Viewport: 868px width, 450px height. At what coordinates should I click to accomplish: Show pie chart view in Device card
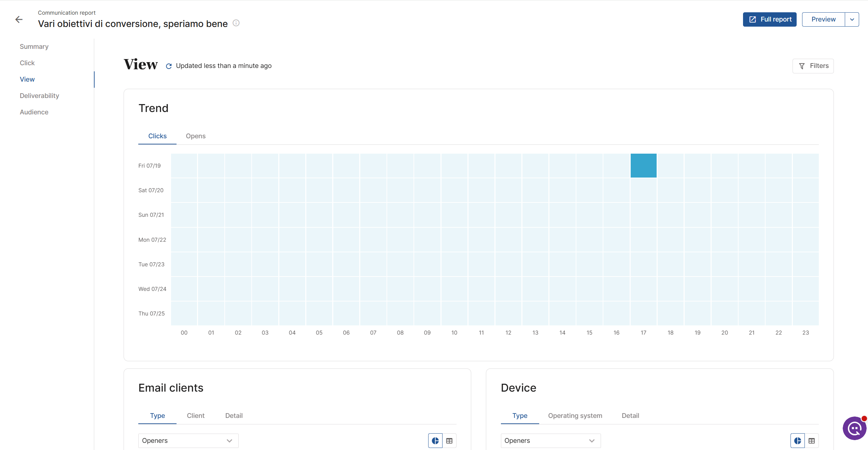coord(798,440)
